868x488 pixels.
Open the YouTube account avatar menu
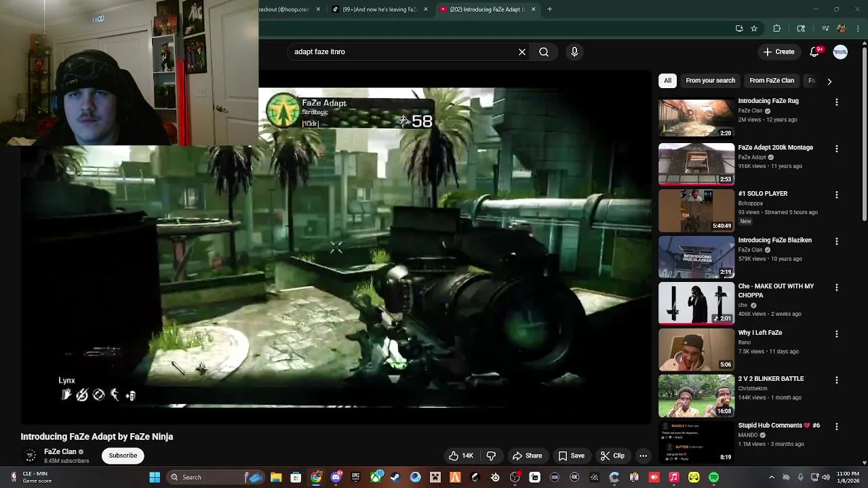click(x=840, y=52)
